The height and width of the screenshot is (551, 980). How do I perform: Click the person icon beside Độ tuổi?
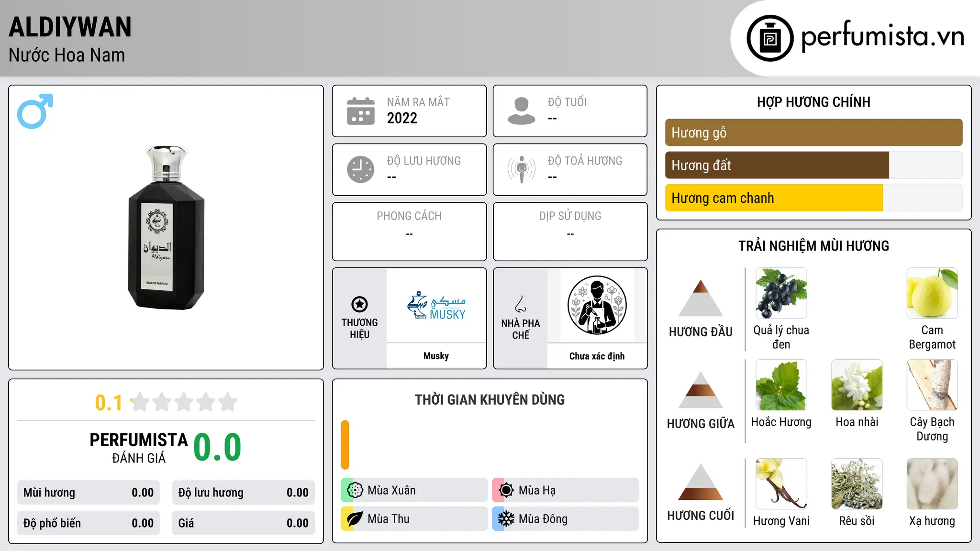click(521, 111)
